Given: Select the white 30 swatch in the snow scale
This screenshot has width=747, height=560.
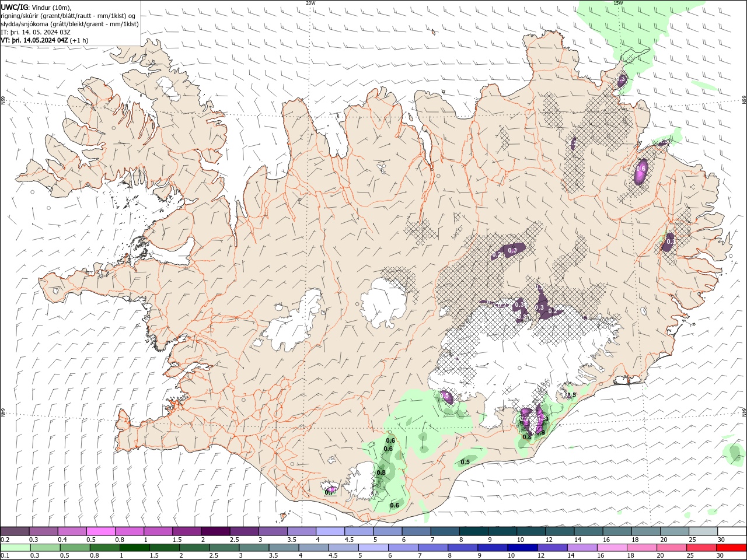Looking at the screenshot, I should [x=731, y=531].
